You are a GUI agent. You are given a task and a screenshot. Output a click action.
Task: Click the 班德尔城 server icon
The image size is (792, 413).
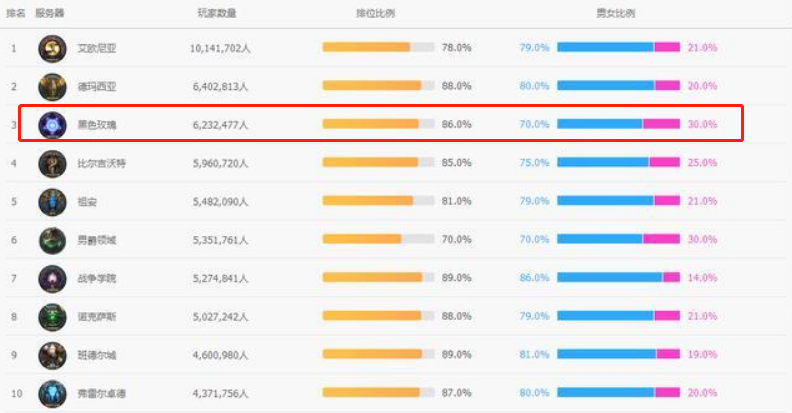click(x=52, y=355)
